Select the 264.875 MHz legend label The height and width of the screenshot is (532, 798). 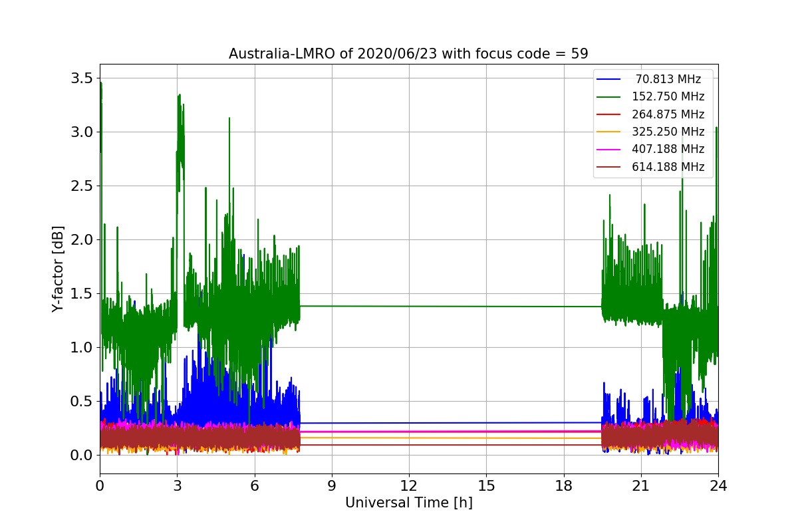point(668,114)
